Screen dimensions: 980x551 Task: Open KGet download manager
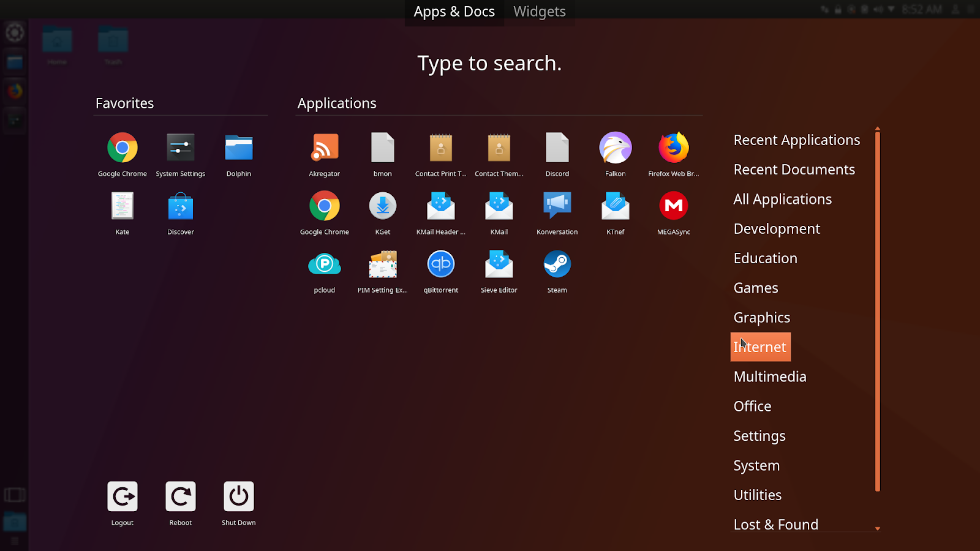pyautogui.click(x=382, y=212)
